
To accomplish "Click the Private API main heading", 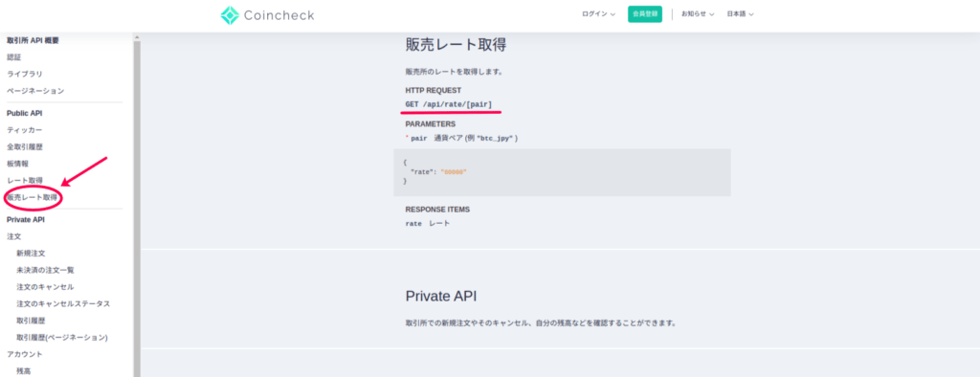I will tap(441, 297).
